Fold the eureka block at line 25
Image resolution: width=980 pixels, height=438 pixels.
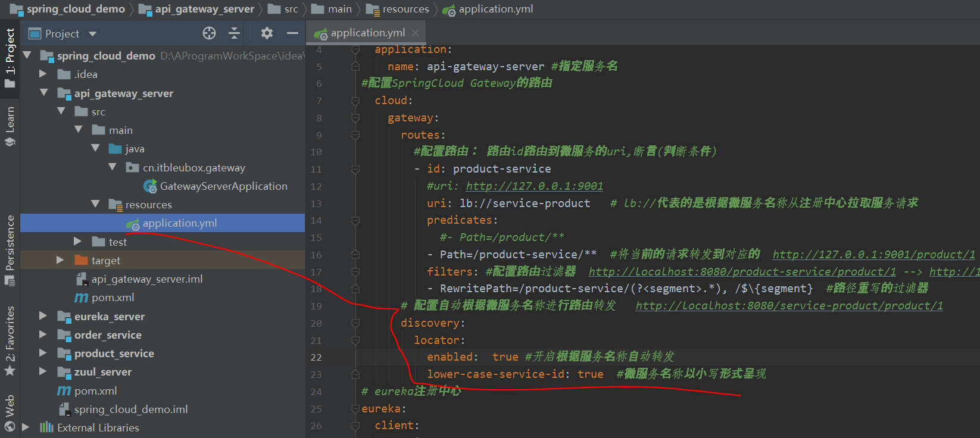pyautogui.click(x=355, y=409)
